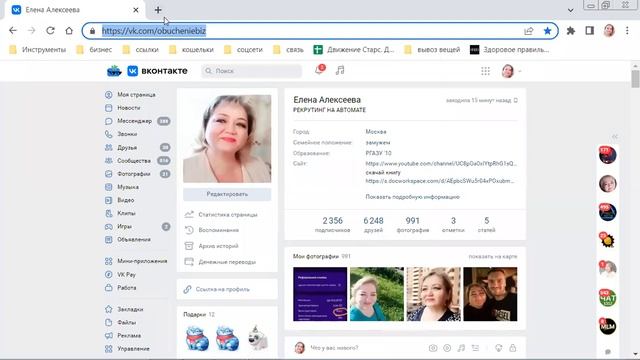Open Денежные переводы
The image size is (640, 360).
point(227,262)
